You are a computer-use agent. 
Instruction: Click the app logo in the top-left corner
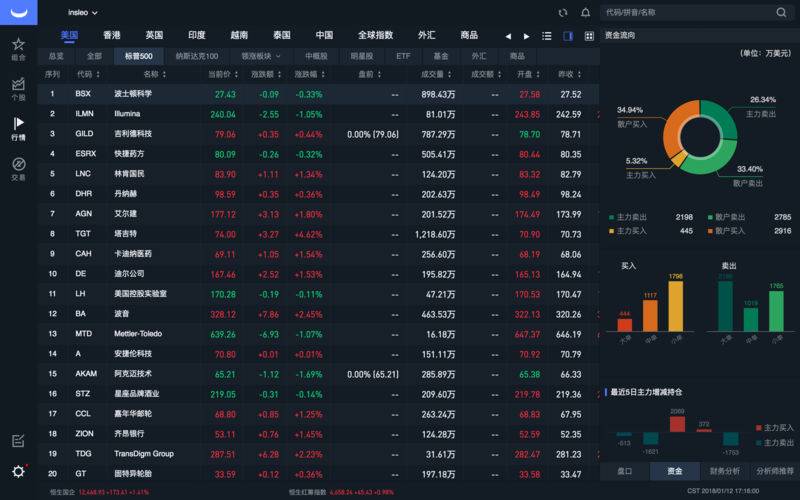(x=18, y=12)
